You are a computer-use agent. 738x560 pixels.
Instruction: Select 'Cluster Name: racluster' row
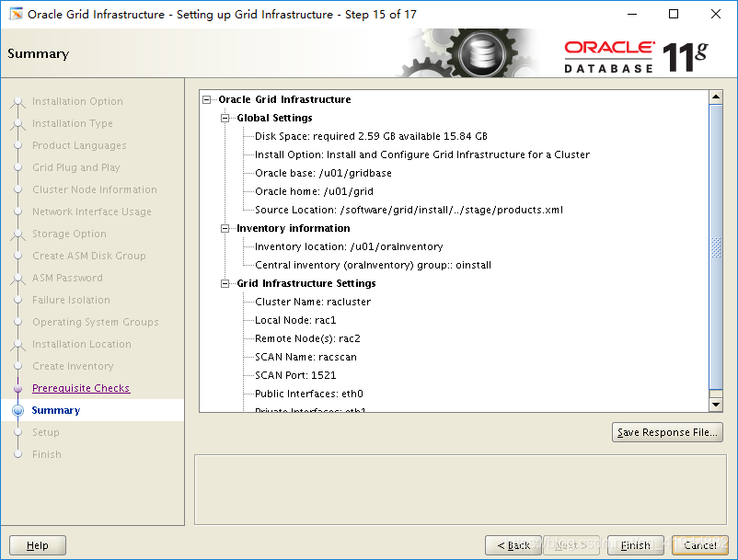tap(313, 302)
